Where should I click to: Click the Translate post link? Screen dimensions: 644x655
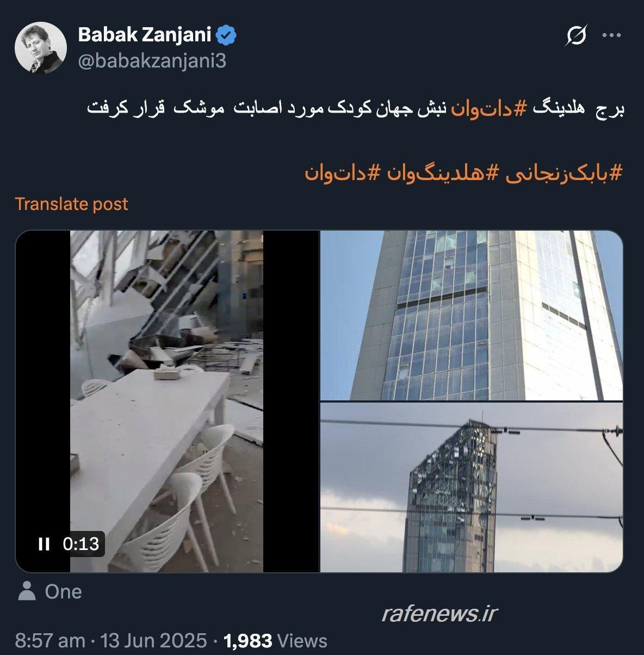point(71,203)
